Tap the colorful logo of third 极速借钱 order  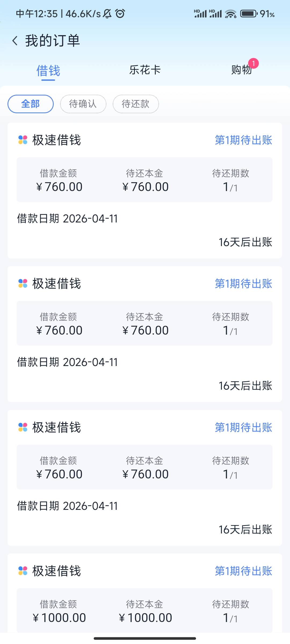23,427
